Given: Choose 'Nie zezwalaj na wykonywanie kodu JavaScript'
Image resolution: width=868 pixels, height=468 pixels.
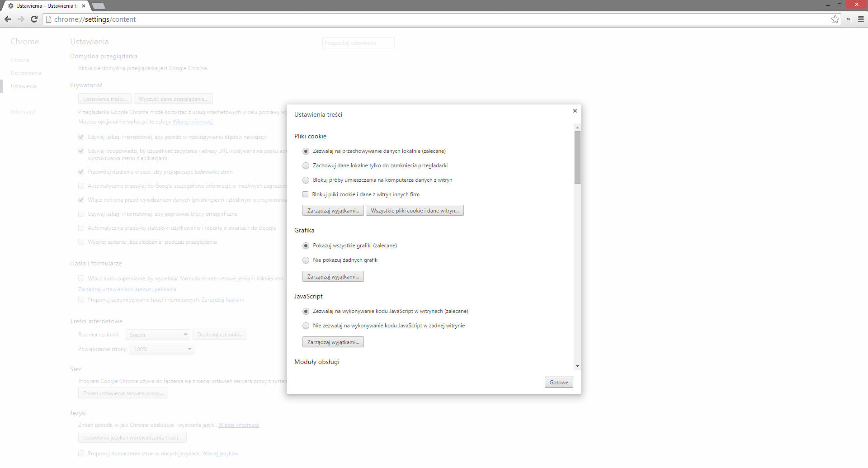Looking at the screenshot, I should [x=306, y=326].
